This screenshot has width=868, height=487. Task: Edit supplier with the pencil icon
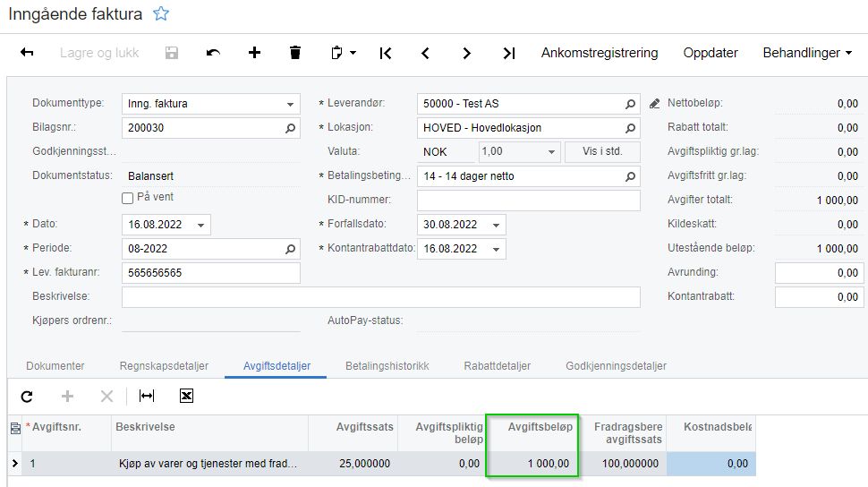(x=654, y=104)
